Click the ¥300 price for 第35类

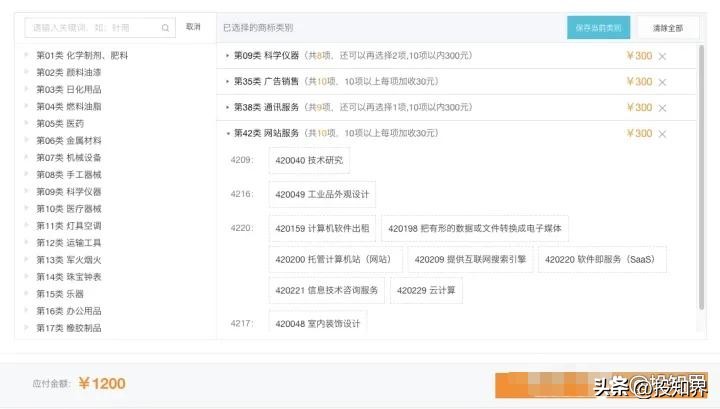pos(639,82)
